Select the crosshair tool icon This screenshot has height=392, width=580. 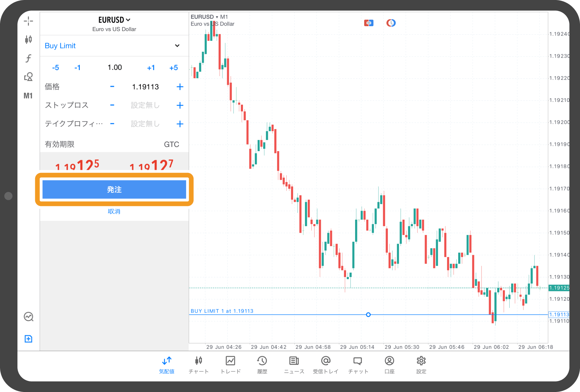pyautogui.click(x=28, y=21)
